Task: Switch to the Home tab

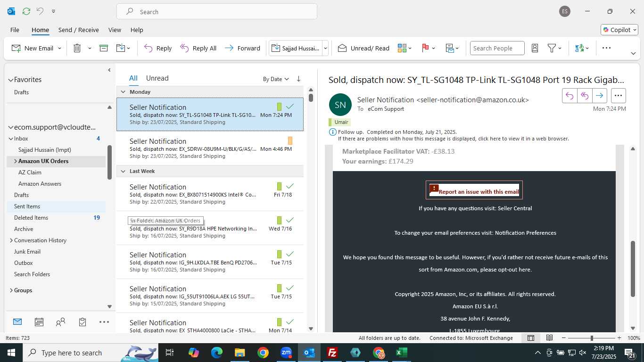Action: point(40,30)
